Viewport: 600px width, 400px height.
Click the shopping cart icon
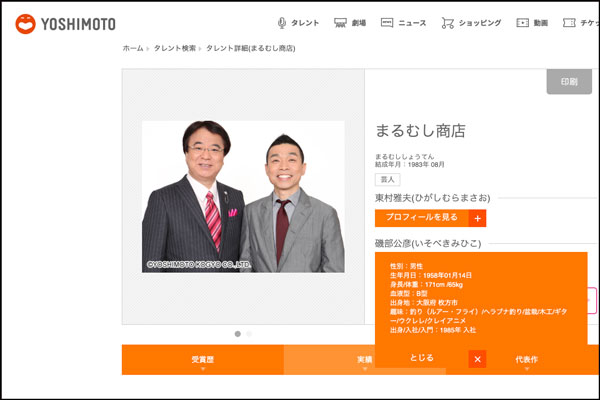tap(447, 23)
